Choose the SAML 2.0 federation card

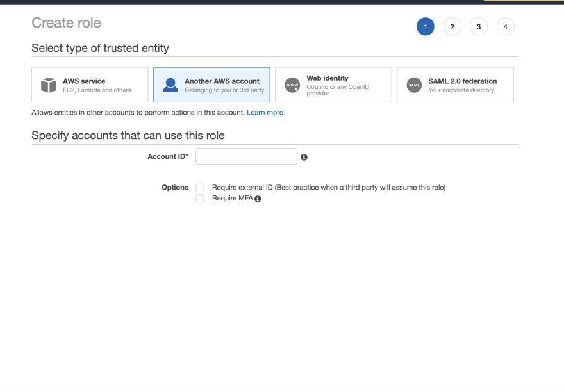(x=456, y=85)
